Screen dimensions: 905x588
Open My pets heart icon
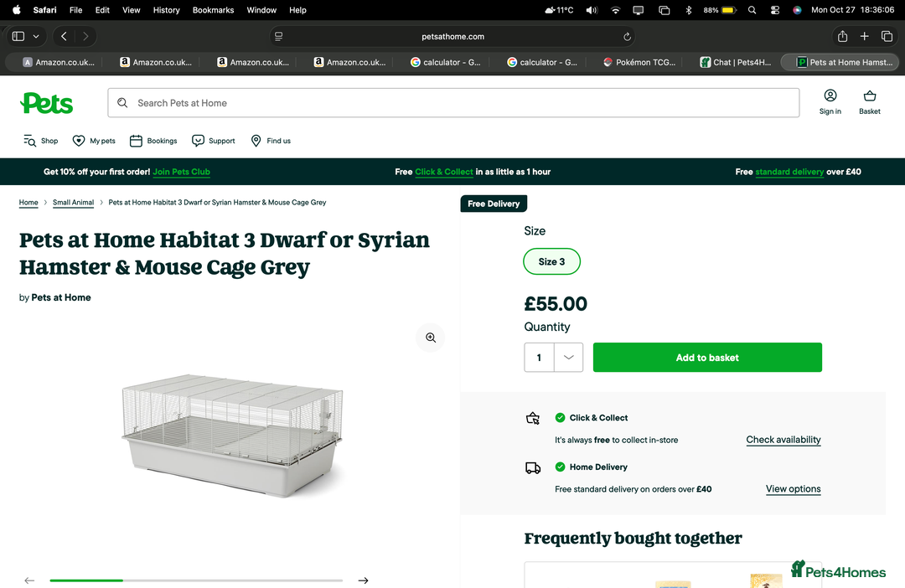click(79, 141)
